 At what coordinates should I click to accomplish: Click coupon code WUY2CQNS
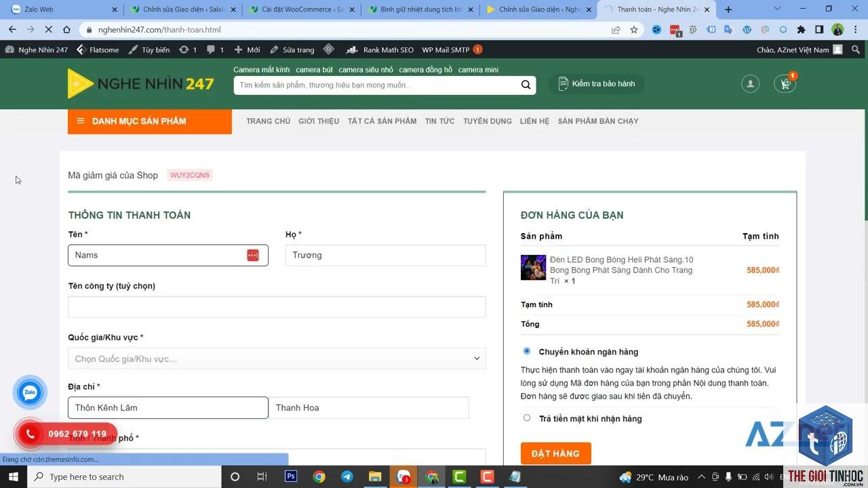point(190,175)
